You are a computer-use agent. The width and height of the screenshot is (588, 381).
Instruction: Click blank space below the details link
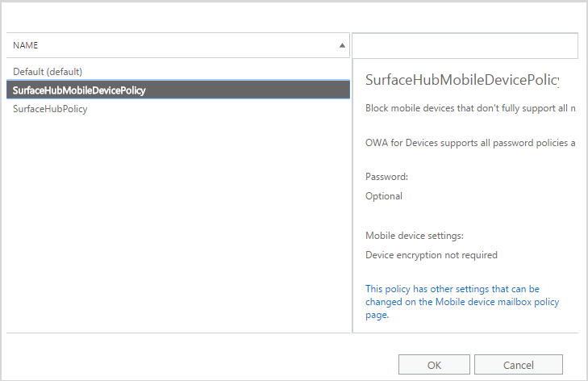(x=468, y=326)
